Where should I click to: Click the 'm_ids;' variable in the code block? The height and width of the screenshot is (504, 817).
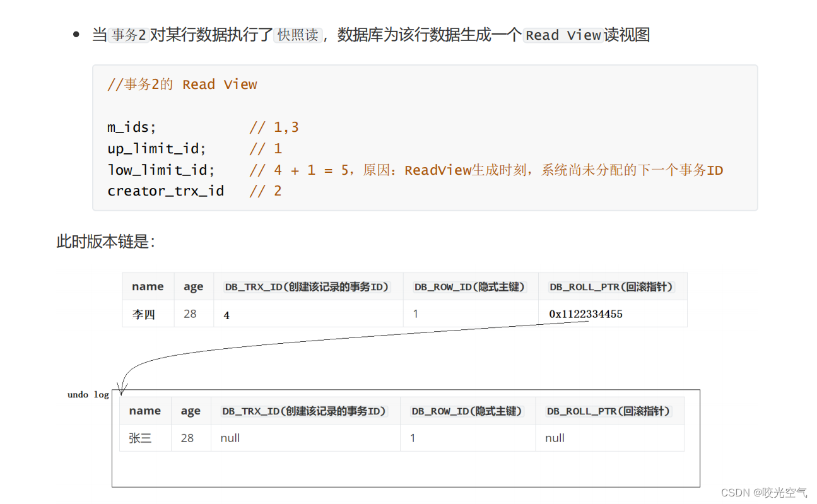[132, 127]
